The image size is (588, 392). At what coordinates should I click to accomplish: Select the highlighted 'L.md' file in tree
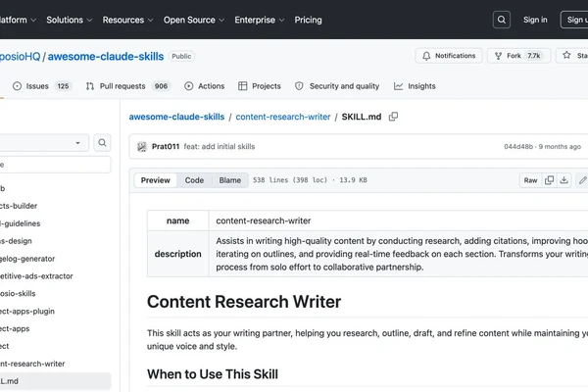coord(56,381)
